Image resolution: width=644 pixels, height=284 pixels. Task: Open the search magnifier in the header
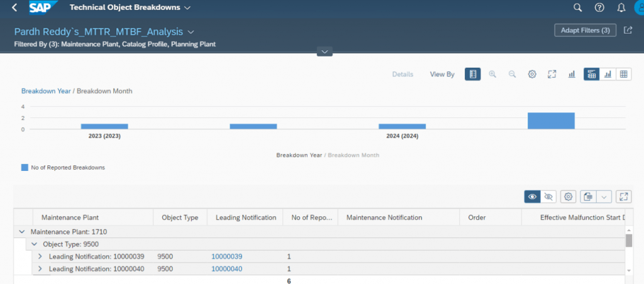577,8
